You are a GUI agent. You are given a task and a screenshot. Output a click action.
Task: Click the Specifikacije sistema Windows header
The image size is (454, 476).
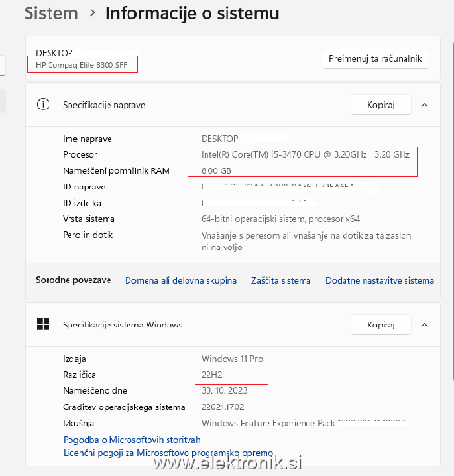232,325
